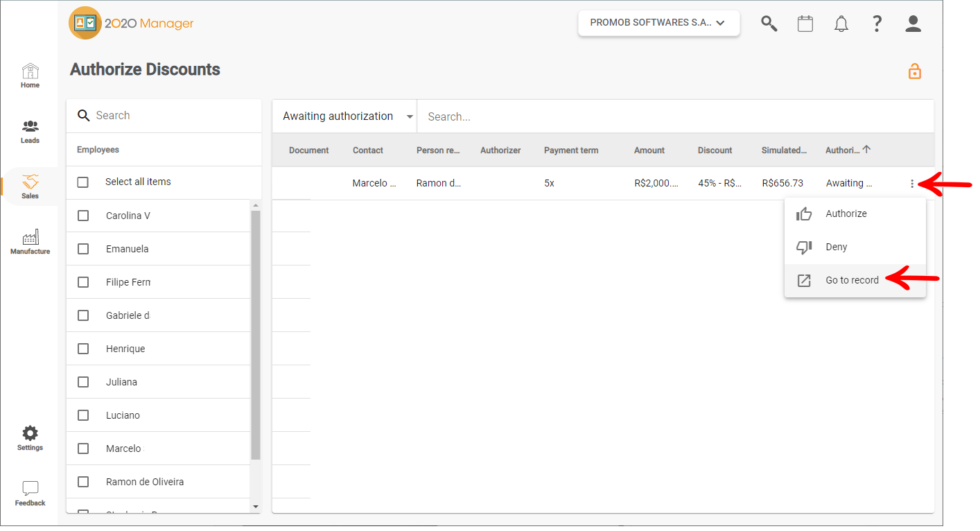980x531 pixels.
Task: Click the Authorize Discounts page title
Action: pos(145,69)
